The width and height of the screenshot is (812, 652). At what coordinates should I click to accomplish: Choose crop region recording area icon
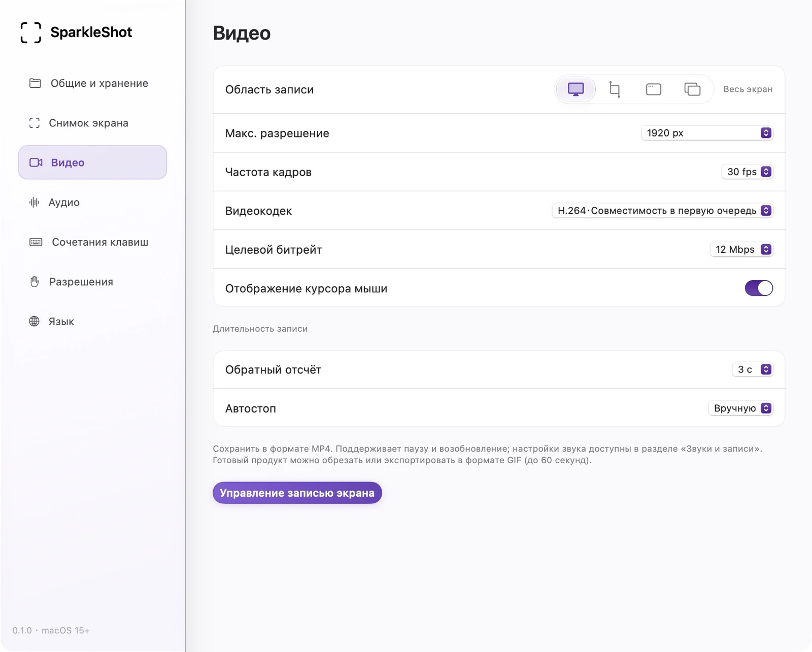pyautogui.click(x=615, y=89)
